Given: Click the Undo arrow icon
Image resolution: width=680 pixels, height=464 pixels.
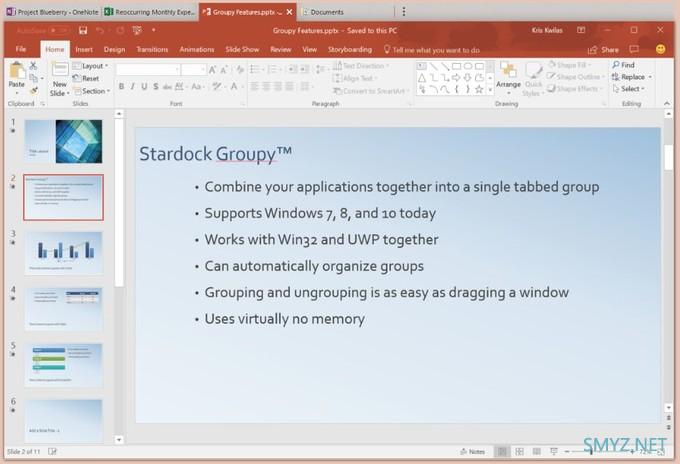Looking at the screenshot, I should (x=100, y=30).
